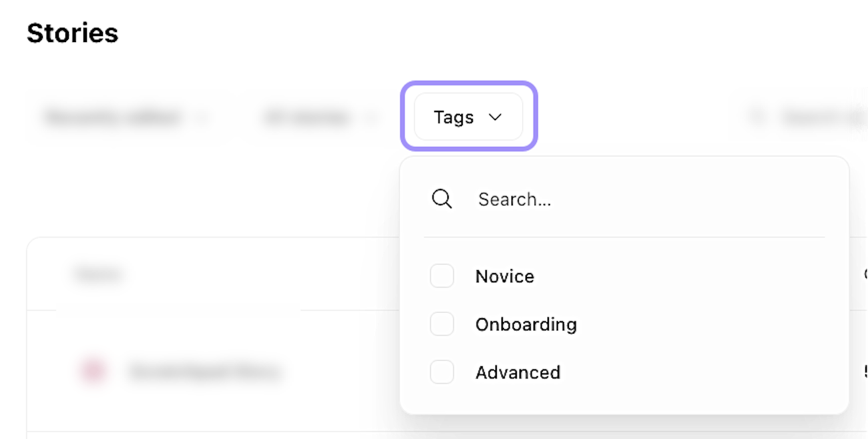
Task: Click the blurred search icon at top right
Action: point(756,117)
